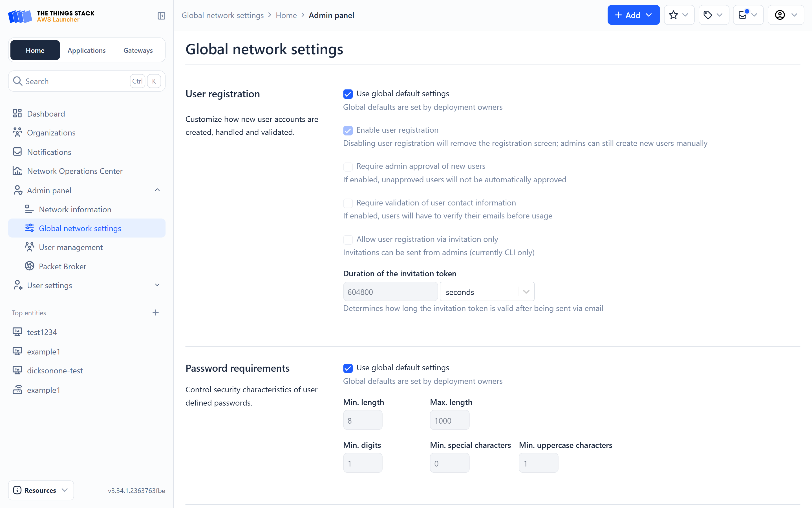Toggle Require admin approval of new users
This screenshot has height=508, width=812.
click(x=348, y=167)
